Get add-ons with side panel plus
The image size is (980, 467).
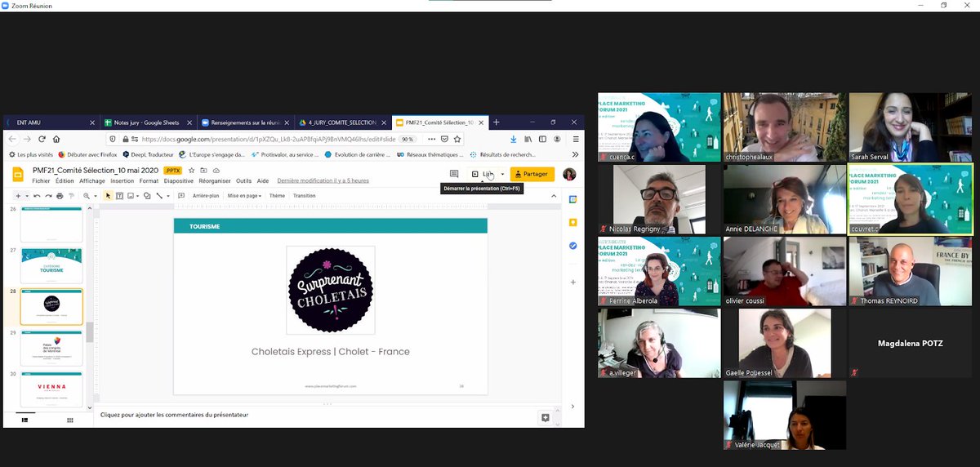573,282
